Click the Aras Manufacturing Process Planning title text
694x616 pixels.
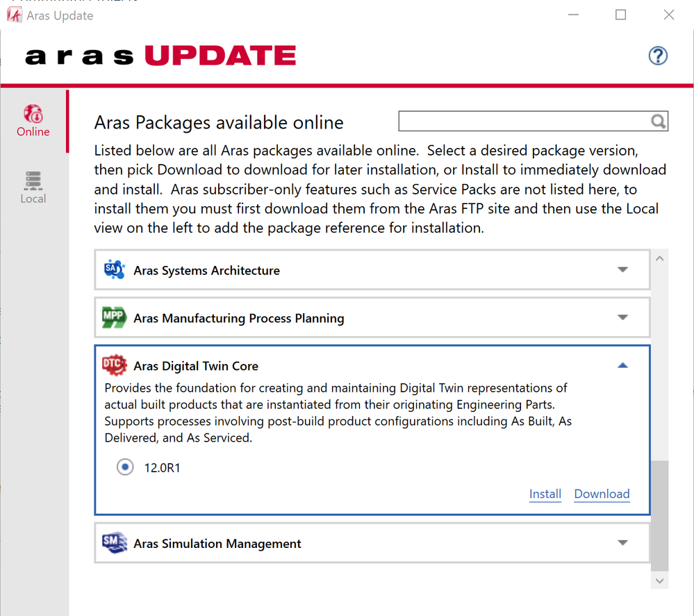click(x=239, y=318)
